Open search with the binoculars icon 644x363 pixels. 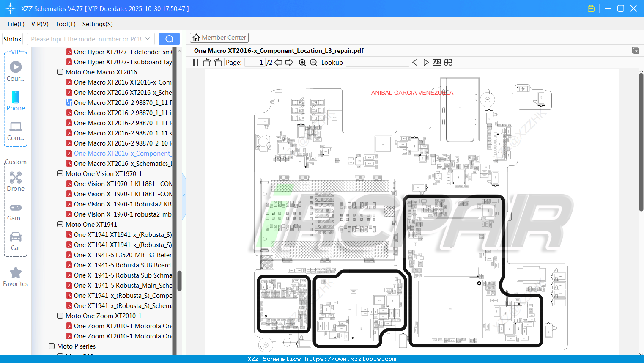pos(448,62)
